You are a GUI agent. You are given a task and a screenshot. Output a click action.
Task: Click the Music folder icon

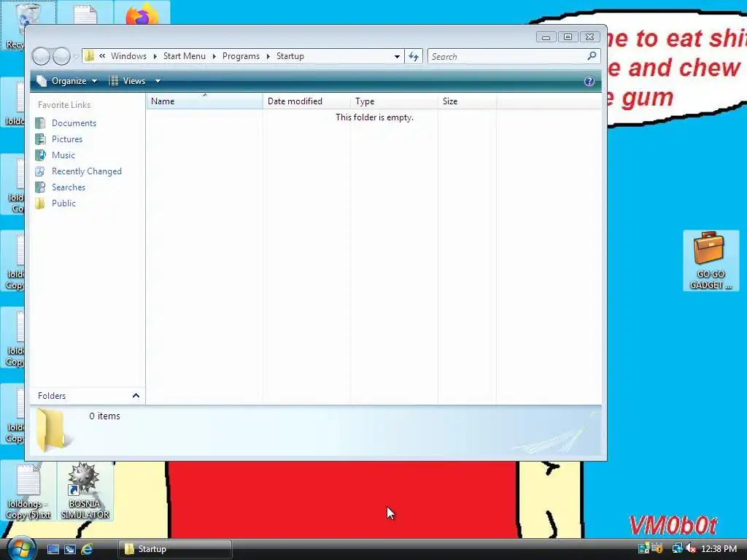pos(41,155)
